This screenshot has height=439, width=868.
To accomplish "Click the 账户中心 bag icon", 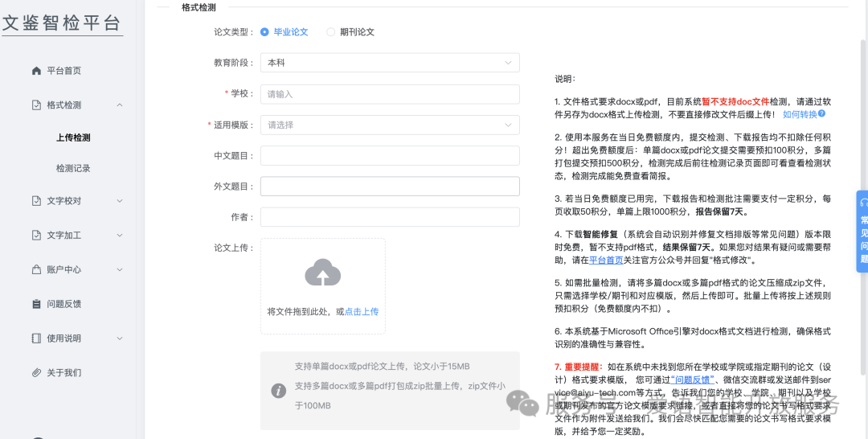I will 36,269.
